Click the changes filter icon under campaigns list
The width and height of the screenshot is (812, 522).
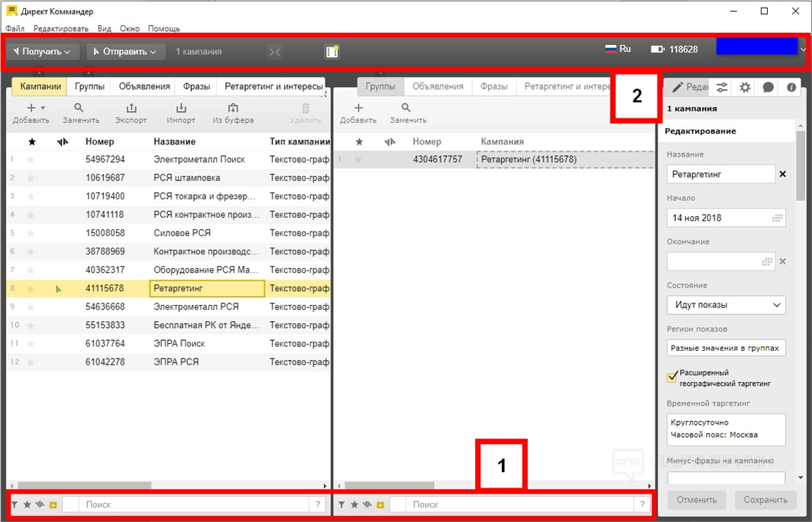(x=40, y=504)
